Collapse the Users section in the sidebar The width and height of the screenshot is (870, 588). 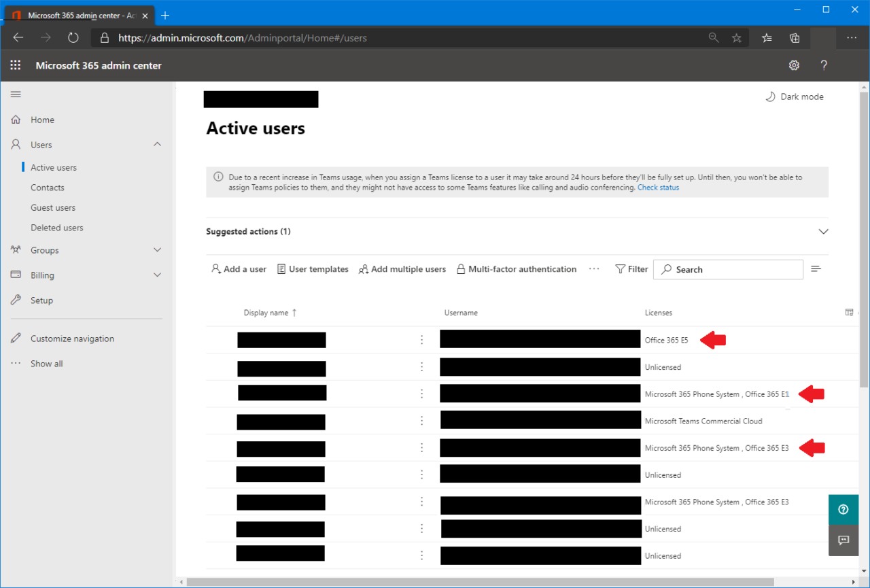[x=157, y=144]
